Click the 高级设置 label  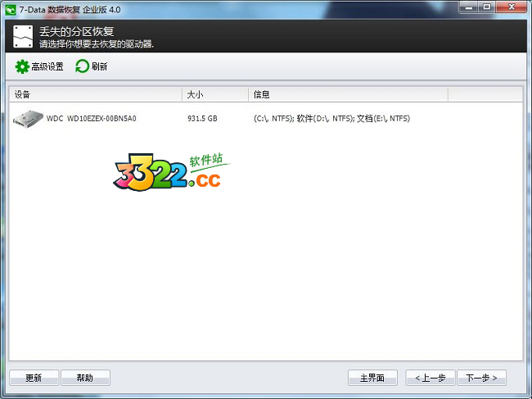point(47,66)
